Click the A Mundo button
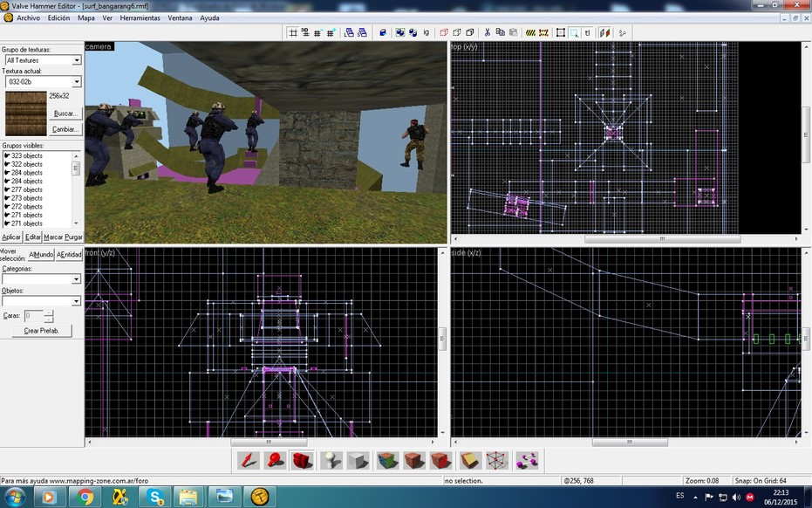Screen dimensions: 812x508 tap(41, 255)
